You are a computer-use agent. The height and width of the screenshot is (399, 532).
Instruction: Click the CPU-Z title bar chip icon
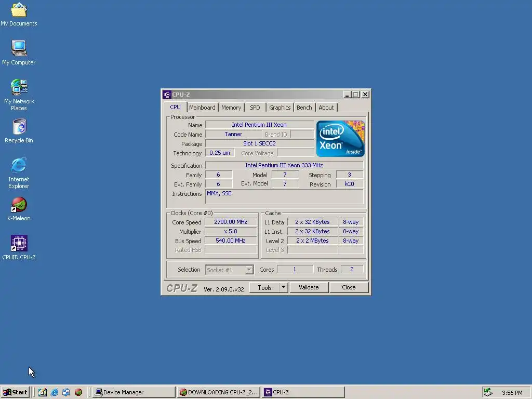click(x=167, y=95)
